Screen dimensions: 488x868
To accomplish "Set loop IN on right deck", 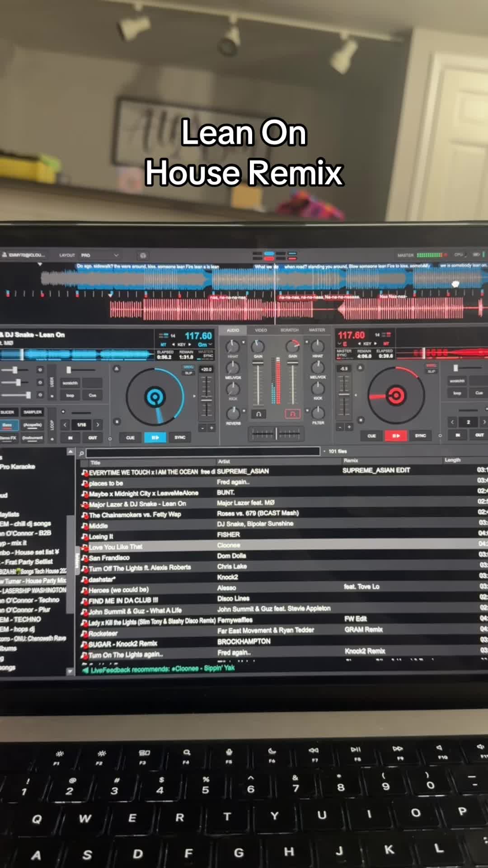I will (x=457, y=435).
